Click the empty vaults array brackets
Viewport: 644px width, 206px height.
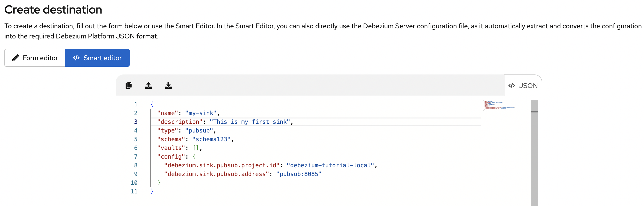[196, 148]
